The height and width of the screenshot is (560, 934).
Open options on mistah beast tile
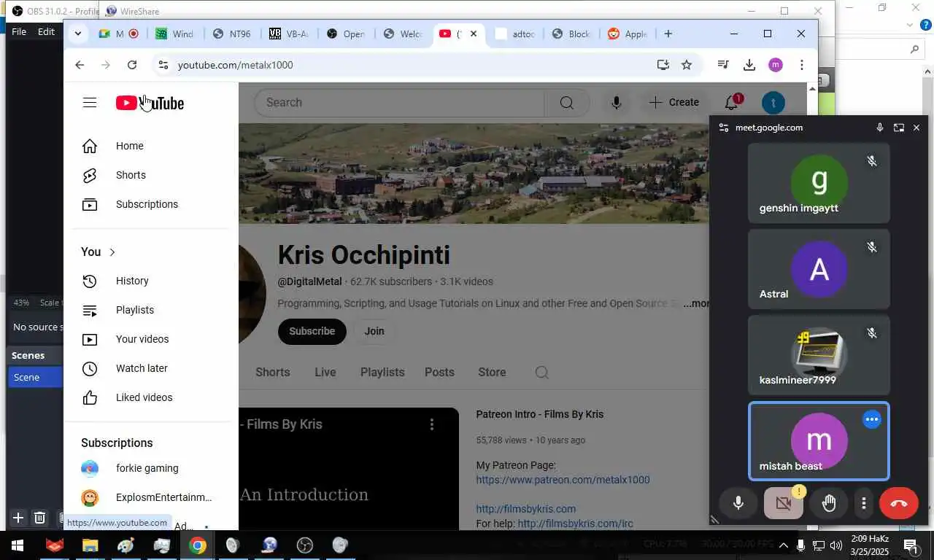pos(872,419)
